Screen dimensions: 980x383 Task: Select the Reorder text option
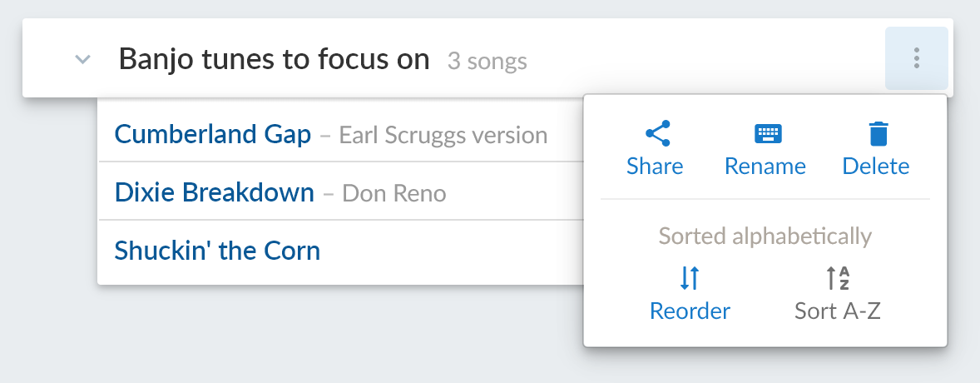(x=690, y=311)
